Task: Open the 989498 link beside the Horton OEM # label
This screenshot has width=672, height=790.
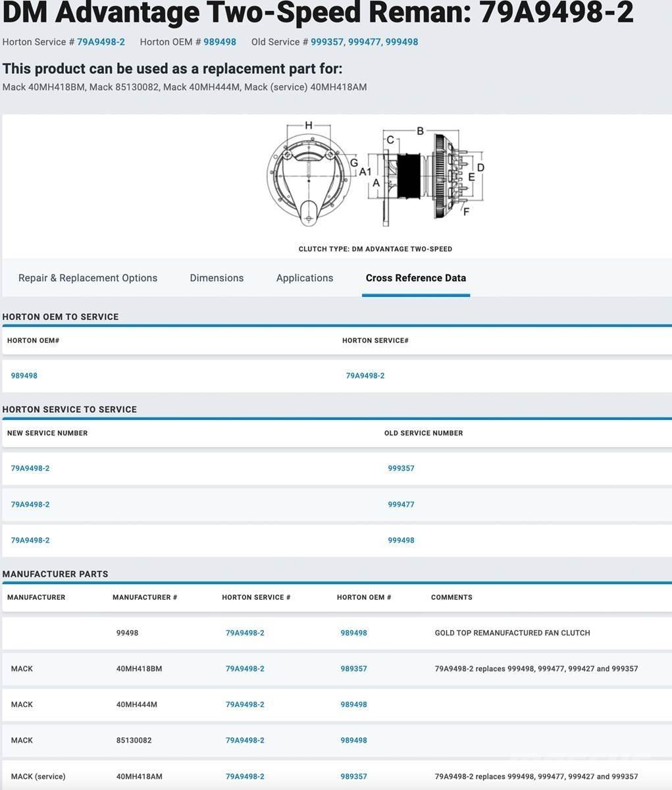Action: point(220,42)
